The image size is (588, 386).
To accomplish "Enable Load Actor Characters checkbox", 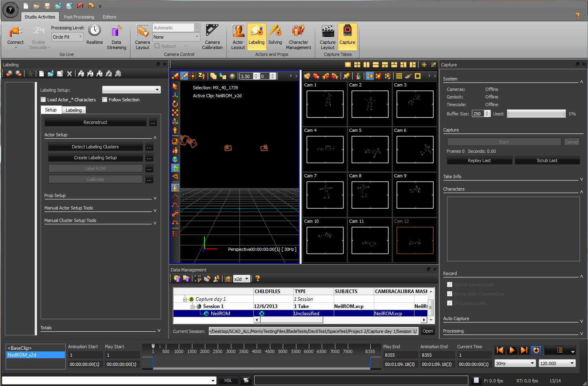I will 43,100.
